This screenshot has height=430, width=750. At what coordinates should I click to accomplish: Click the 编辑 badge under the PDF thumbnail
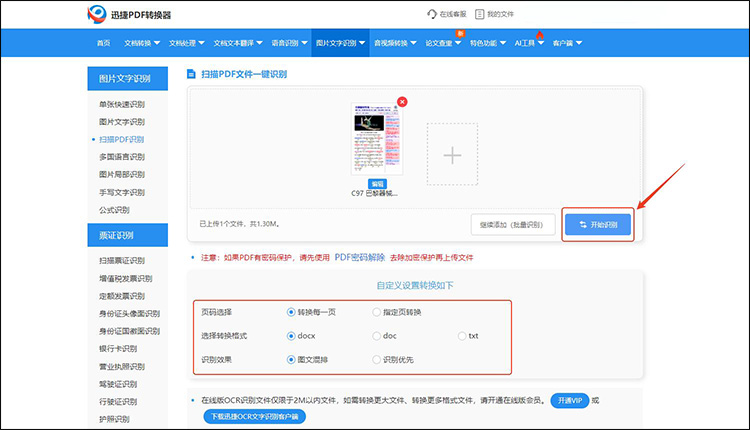[x=377, y=184]
